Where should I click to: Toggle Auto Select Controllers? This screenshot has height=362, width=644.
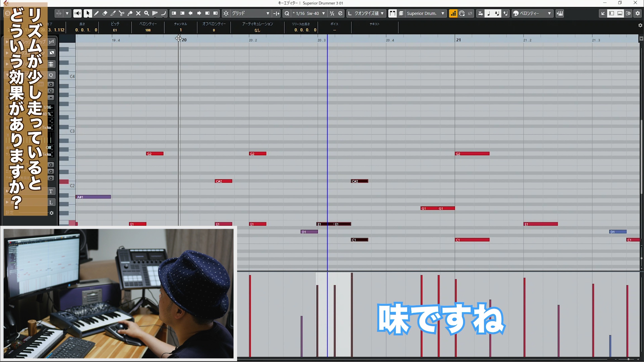(462, 13)
